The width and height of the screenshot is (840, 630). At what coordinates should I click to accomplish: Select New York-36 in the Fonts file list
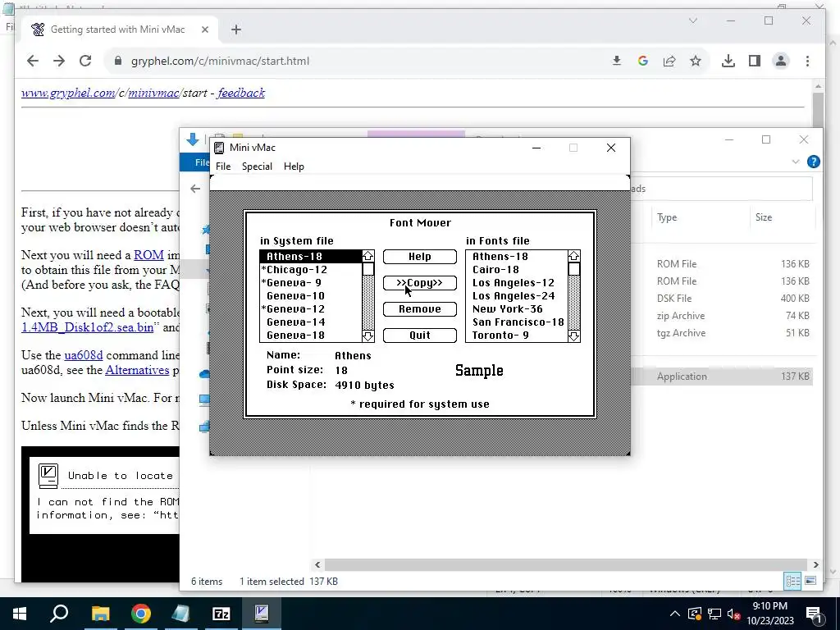point(517,309)
